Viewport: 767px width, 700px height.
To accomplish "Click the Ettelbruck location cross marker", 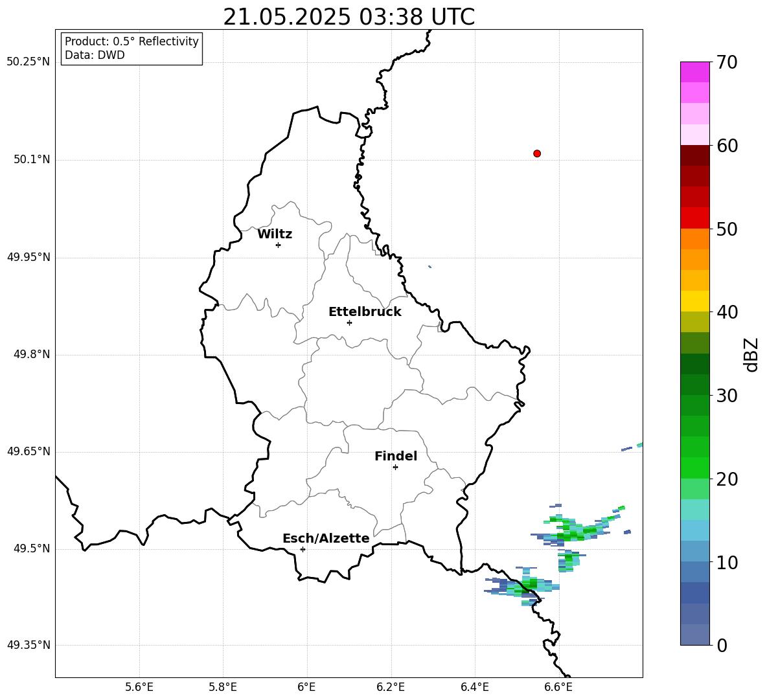I will (349, 322).
